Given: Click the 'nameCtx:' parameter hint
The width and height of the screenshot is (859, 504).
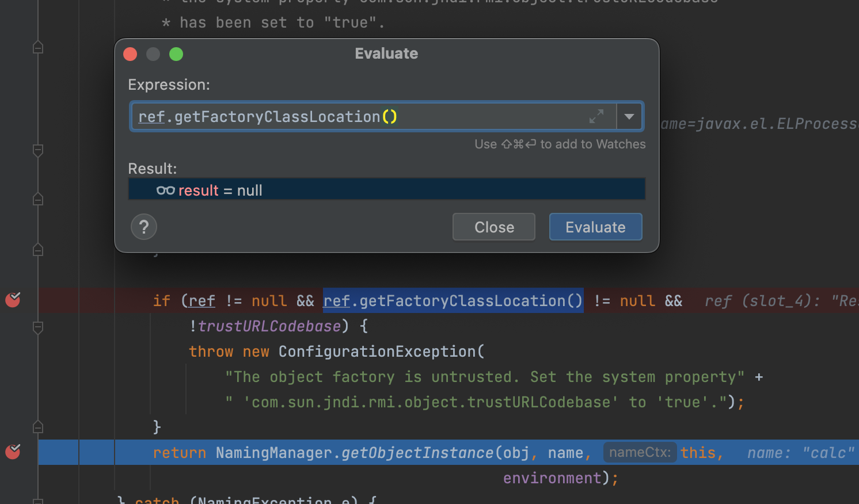Looking at the screenshot, I should pyautogui.click(x=640, y=453).
